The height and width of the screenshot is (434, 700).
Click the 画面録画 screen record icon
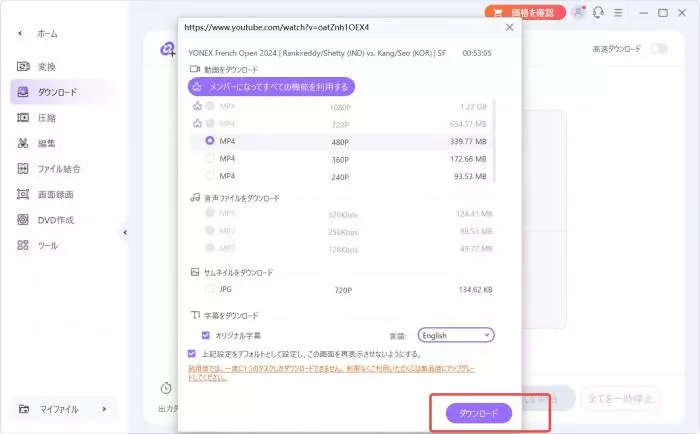23,194
